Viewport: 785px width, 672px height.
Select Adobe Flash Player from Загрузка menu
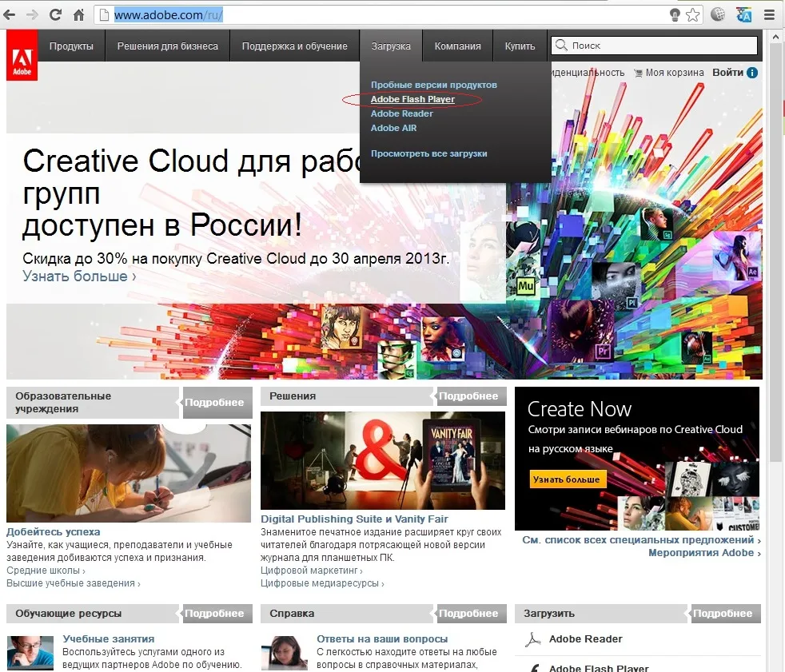point(412,100)
